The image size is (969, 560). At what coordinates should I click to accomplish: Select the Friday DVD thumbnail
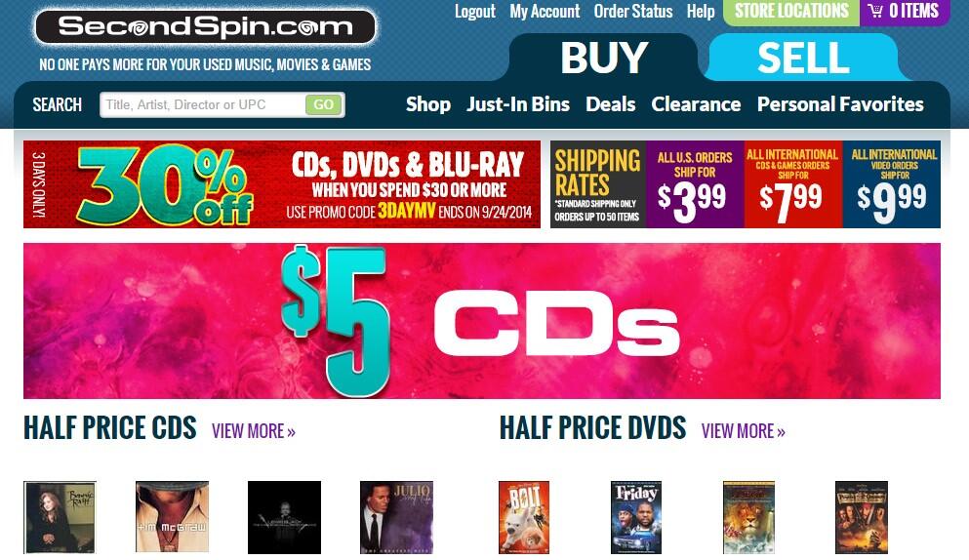(x=636, y=517)
